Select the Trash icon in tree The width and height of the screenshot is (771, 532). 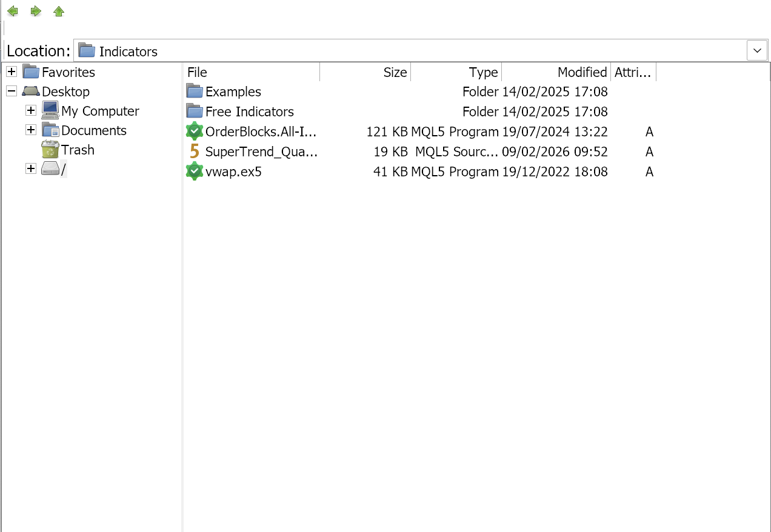pyautogui.click(x=50, y=150)
